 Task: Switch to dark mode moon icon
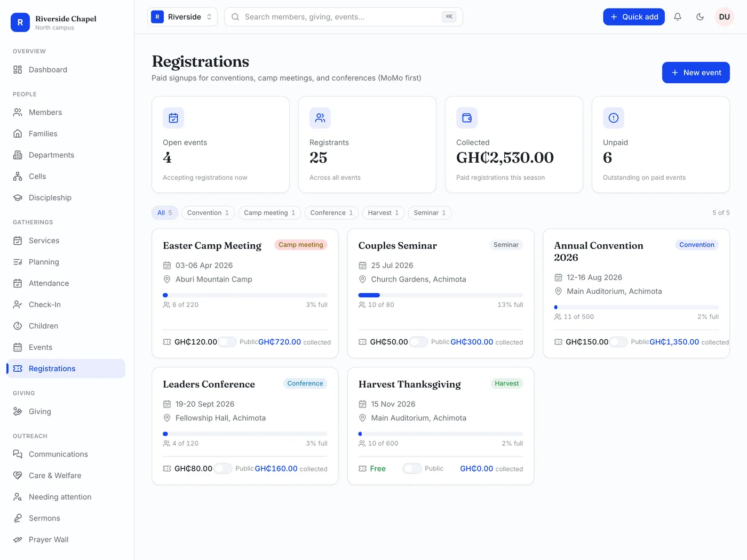pyautogui.click(x=700, y=17)
